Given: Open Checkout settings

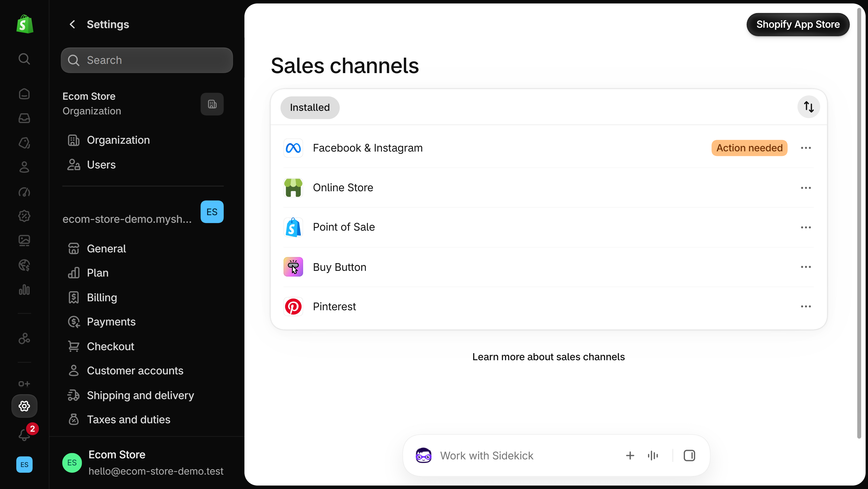Looking at the screenshot, I should [143, 346].
